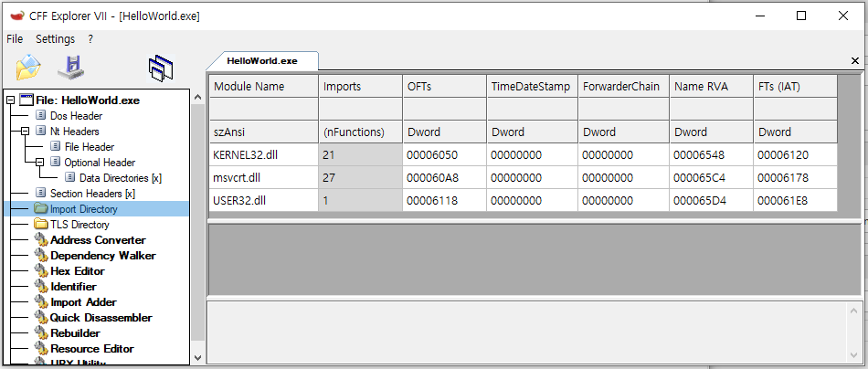Select TLS Directory in the tree

pyautogui.click(x=79, y=225)
